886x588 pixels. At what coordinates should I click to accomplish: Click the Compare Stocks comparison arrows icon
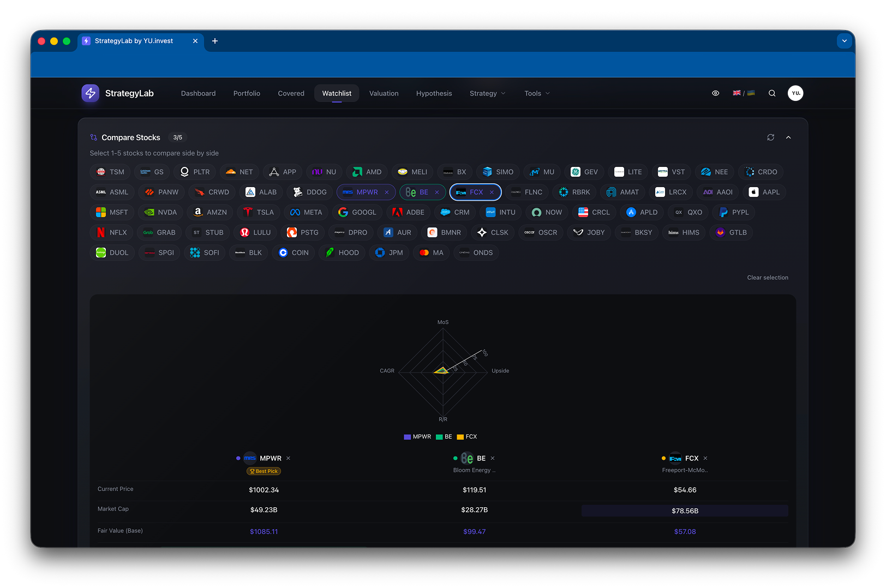point(93,137)
